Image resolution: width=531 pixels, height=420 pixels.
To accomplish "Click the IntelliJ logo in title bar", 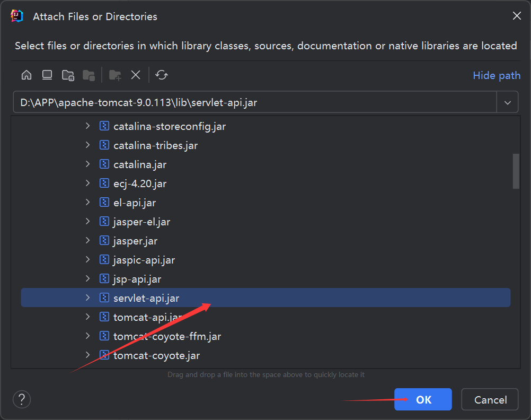I will click(17, 16).
